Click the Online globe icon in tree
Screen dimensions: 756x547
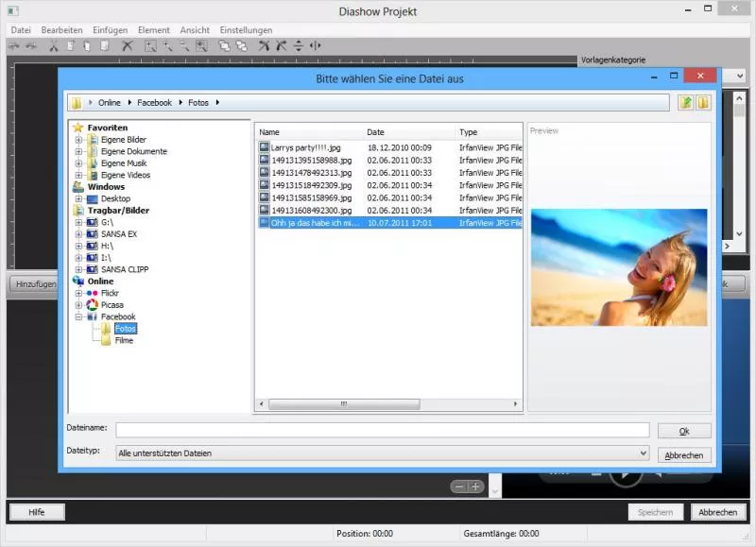click(x=78, y=281)
